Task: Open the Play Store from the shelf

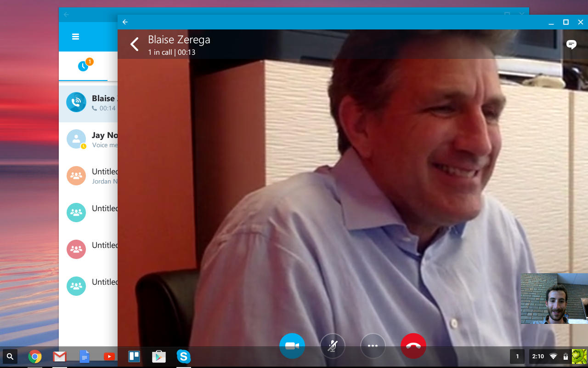Action: (159, 356)
